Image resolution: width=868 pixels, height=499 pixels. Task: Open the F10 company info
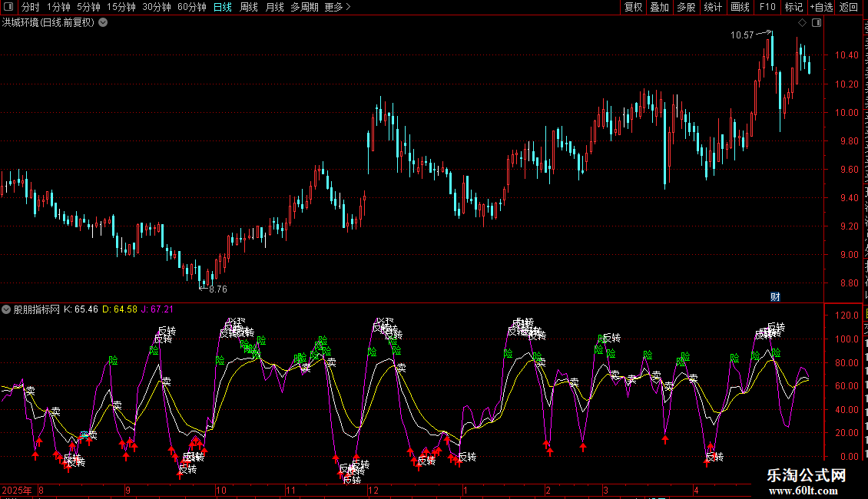click(x=767, y=7)
